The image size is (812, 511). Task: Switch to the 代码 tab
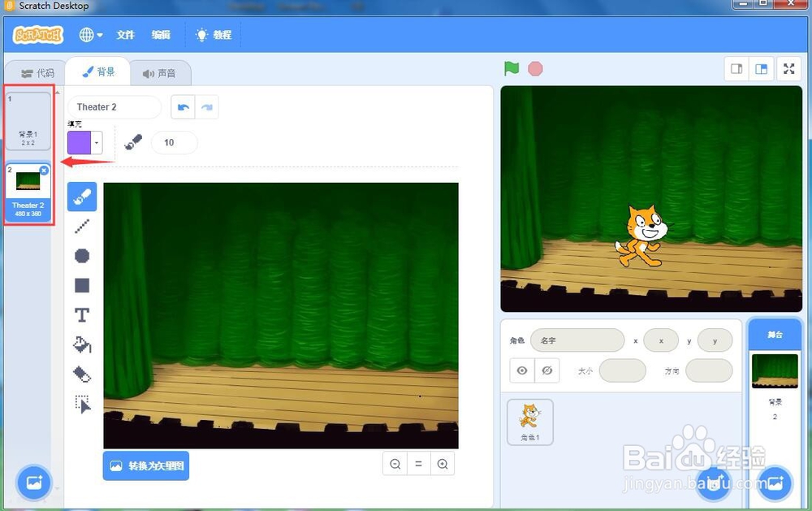point(37,73)
